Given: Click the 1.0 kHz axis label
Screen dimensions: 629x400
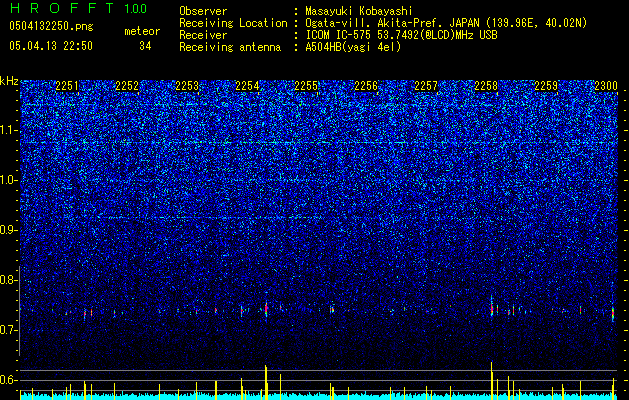Looking at the screenshot, I should pos(9,181).
